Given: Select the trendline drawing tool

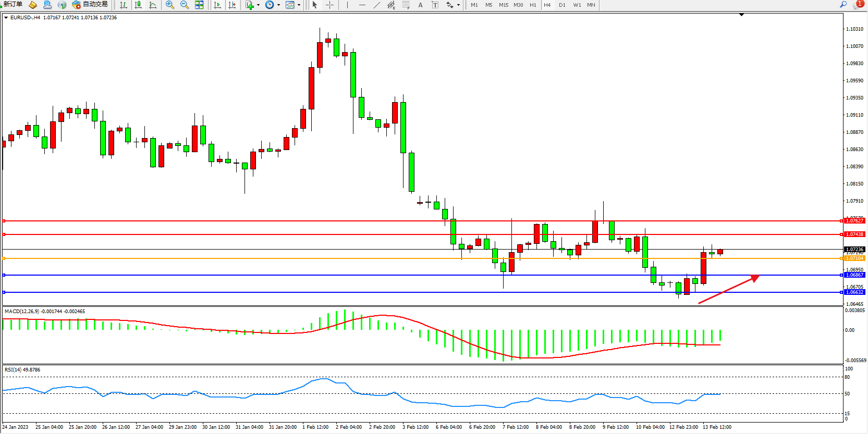Looking at the screenshot, I should [377, 5].
